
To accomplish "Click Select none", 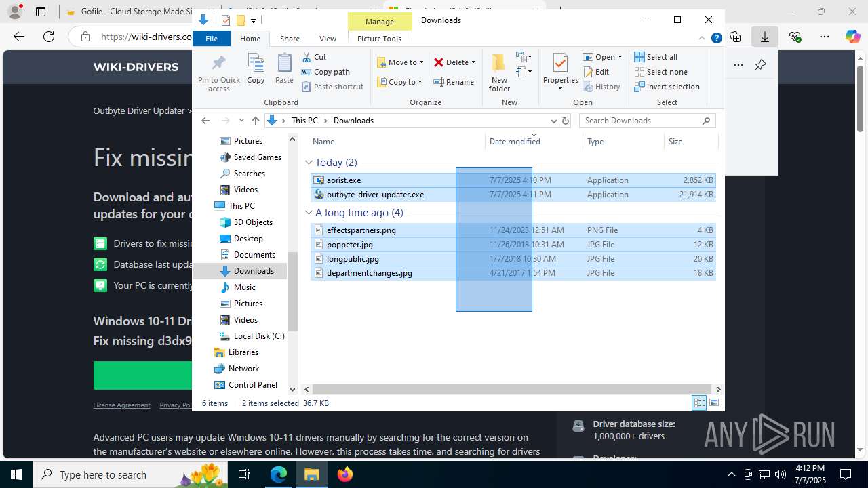I will tap(660, 72).
